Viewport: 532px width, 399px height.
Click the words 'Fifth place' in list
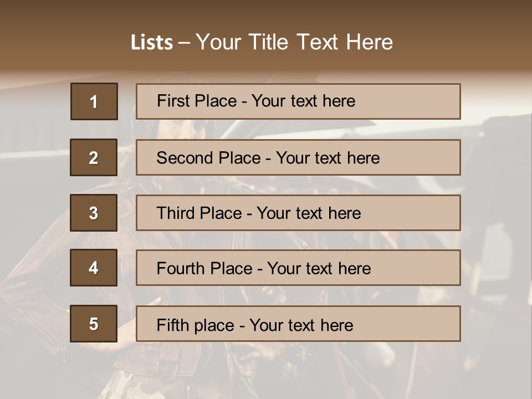click(196, 325)
